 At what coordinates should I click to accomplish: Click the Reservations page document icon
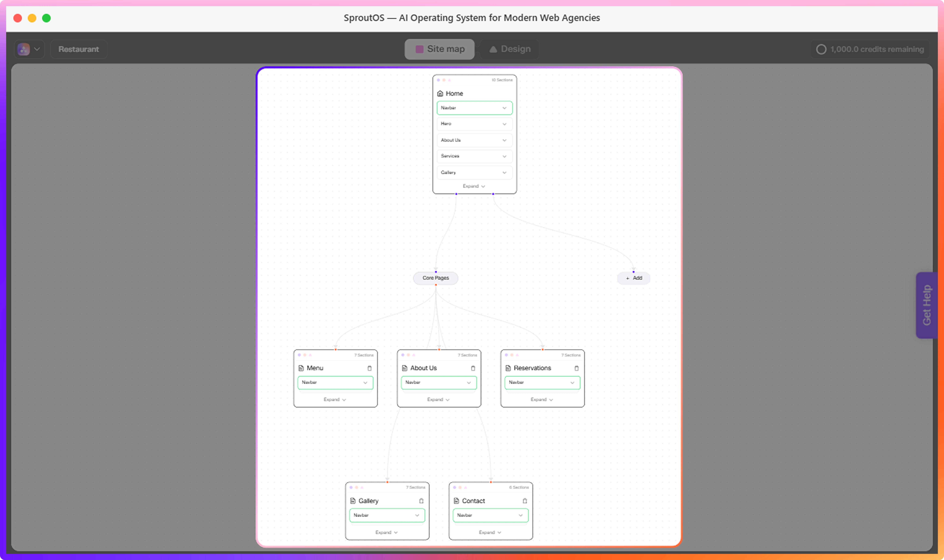click(508, 368)
